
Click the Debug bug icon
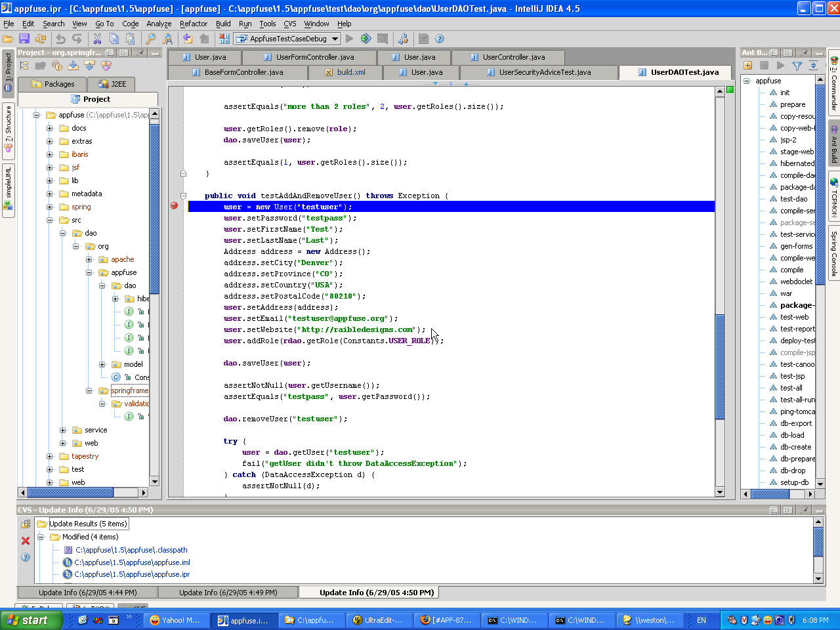click(x=366, y=39)
